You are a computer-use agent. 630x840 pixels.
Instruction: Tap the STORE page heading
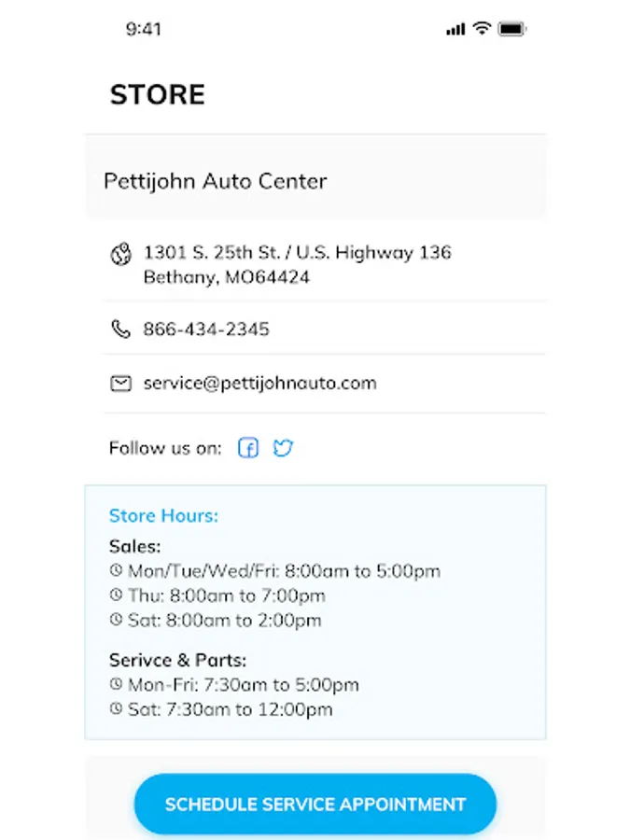pos(158,95)
